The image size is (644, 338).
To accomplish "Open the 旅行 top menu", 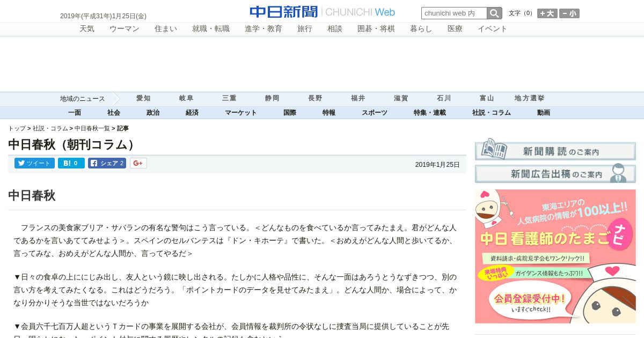I will click(x=305, y=29).
